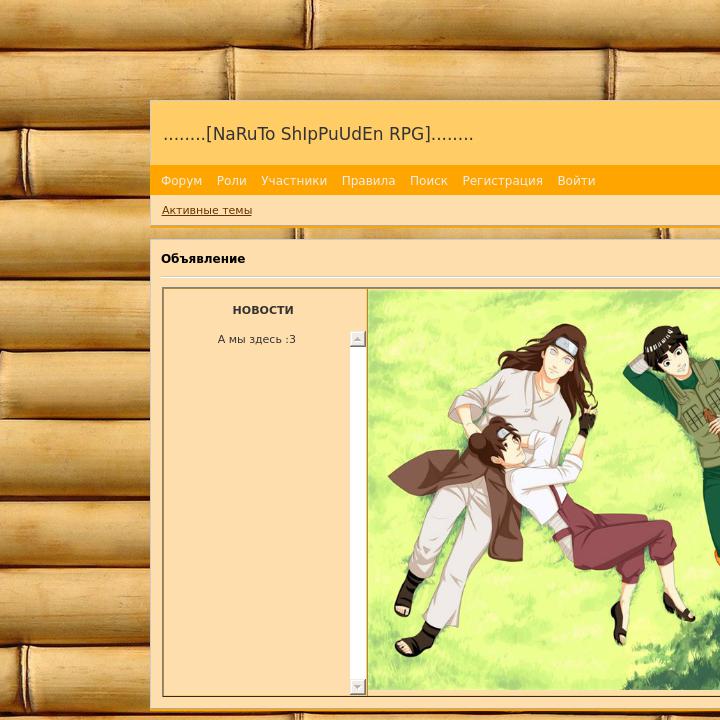The width and height of the screenshot is (720, 720).
Task: Click the Объявление heading
Action: pyautogui.click(x=203, y=259)
